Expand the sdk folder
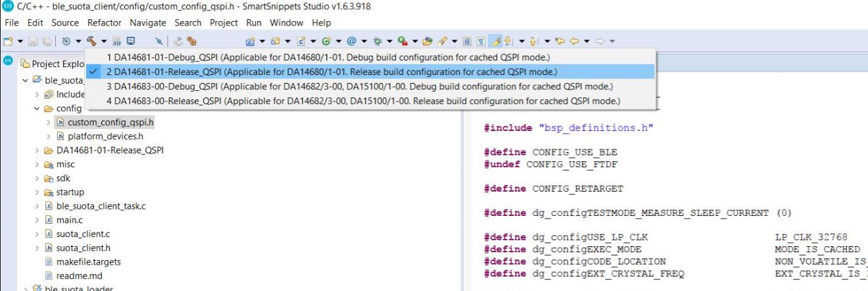868x291 pixels. point(37,178)
